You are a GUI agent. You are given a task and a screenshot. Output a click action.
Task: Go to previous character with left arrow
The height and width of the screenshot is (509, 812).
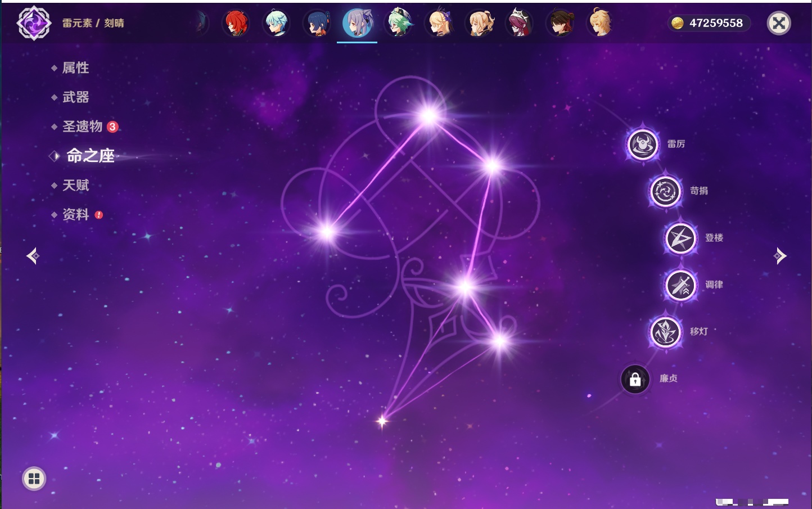[x=33, y=256]
